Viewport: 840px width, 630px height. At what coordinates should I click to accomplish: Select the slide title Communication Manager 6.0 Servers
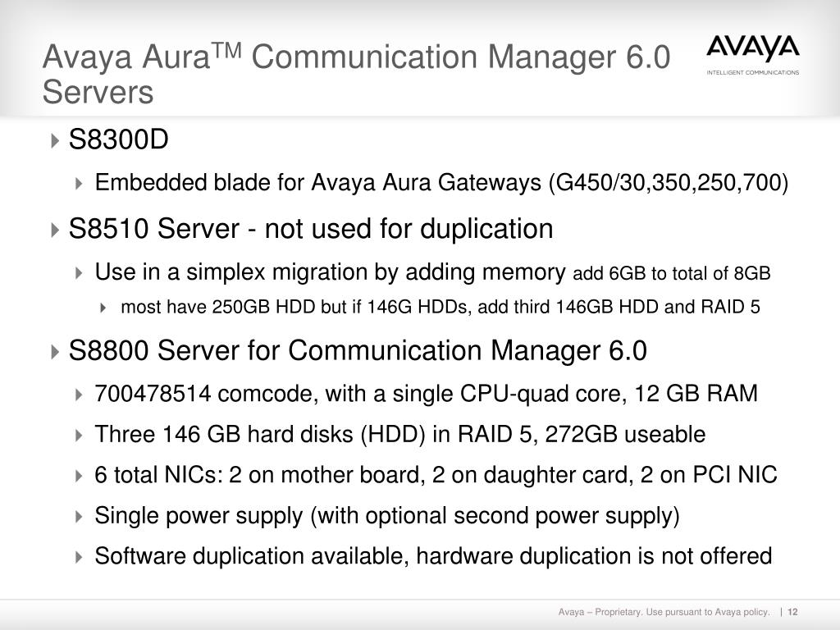click(x=356, y=74)
